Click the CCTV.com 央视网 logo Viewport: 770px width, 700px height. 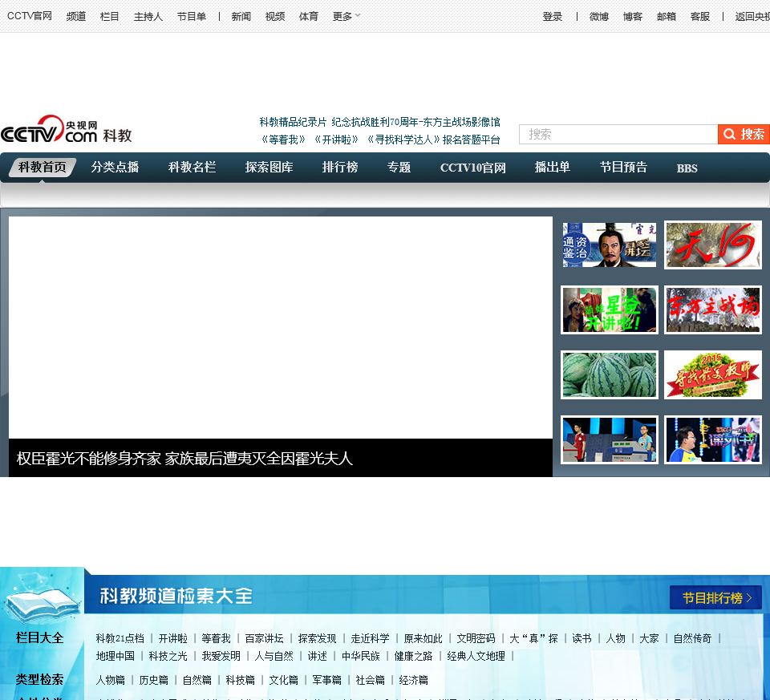click(x=49, y=130)
